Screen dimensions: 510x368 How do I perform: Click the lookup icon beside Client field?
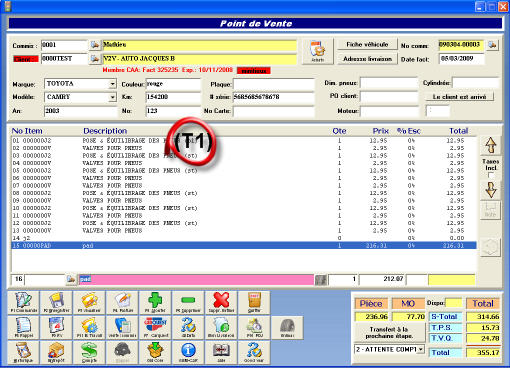95,59
